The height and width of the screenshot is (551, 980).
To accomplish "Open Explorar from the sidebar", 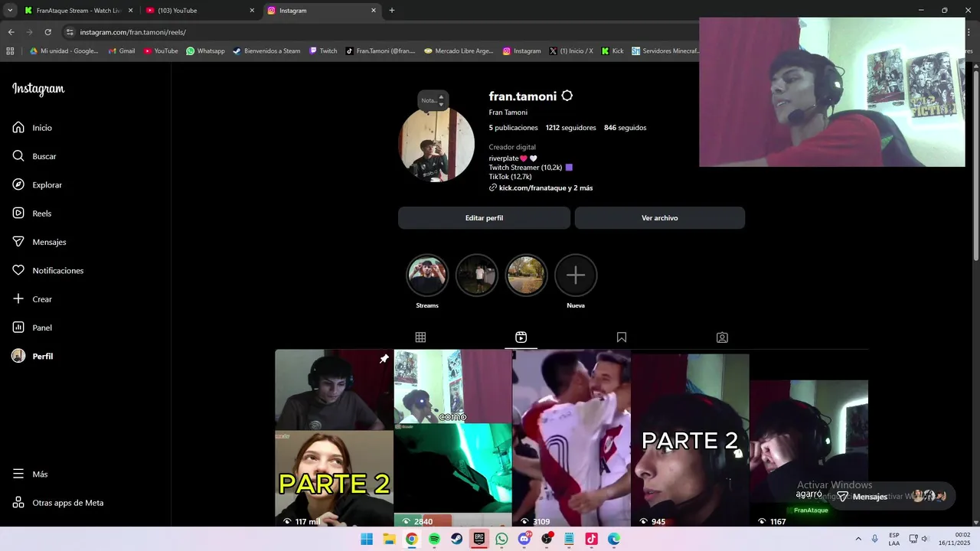I will tap(37, 185).
